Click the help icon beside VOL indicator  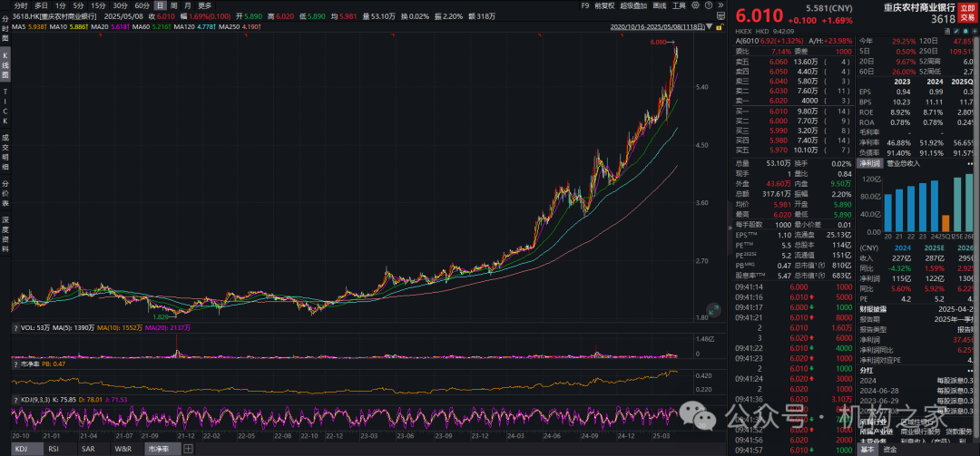pos(15,328)
